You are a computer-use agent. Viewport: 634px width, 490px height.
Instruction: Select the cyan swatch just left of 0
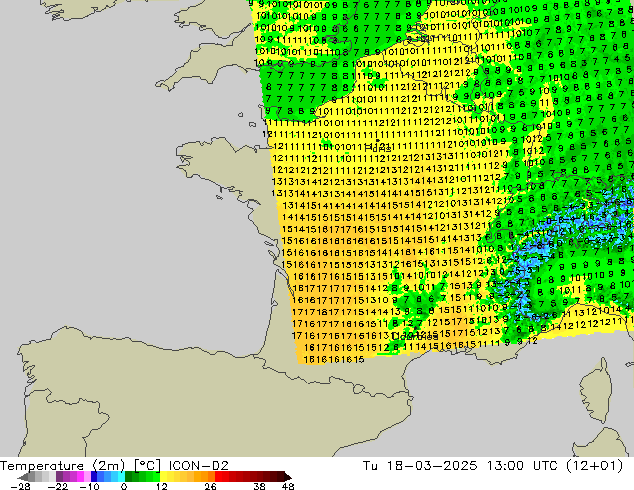121,477
